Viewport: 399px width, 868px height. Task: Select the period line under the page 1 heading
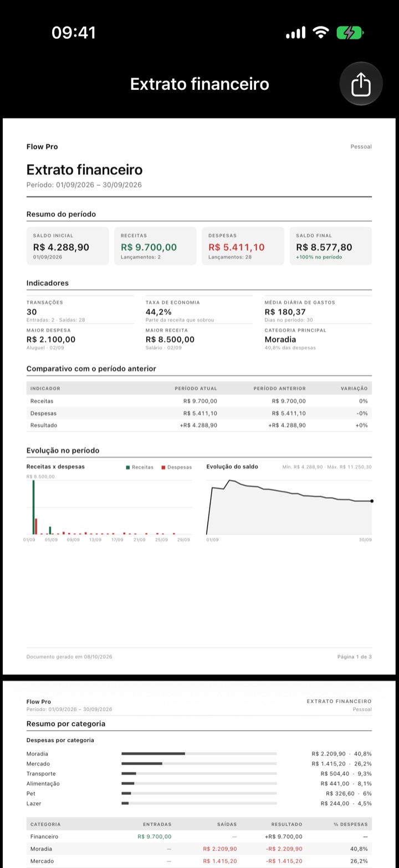point(84,185)
